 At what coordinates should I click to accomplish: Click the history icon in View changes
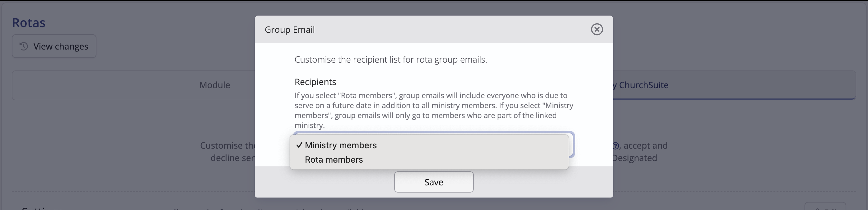24,46
